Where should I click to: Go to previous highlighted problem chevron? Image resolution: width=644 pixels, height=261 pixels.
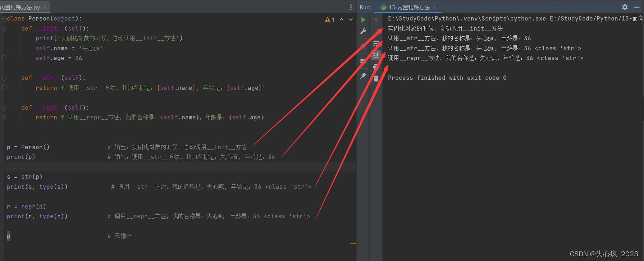pyautogui.click(x=342, y=19)
